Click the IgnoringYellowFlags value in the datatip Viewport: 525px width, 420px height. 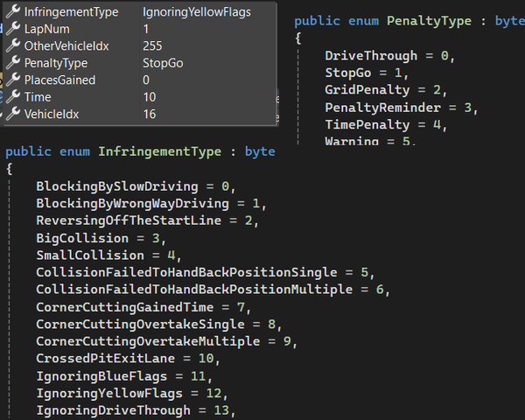pos(196,12)
